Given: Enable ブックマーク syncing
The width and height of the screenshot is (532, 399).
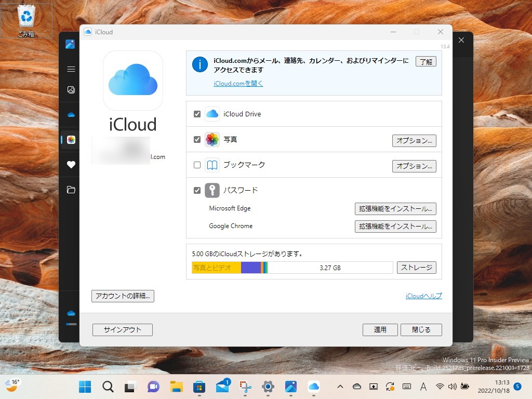Looking at the screenshot, I should (197, 165).
